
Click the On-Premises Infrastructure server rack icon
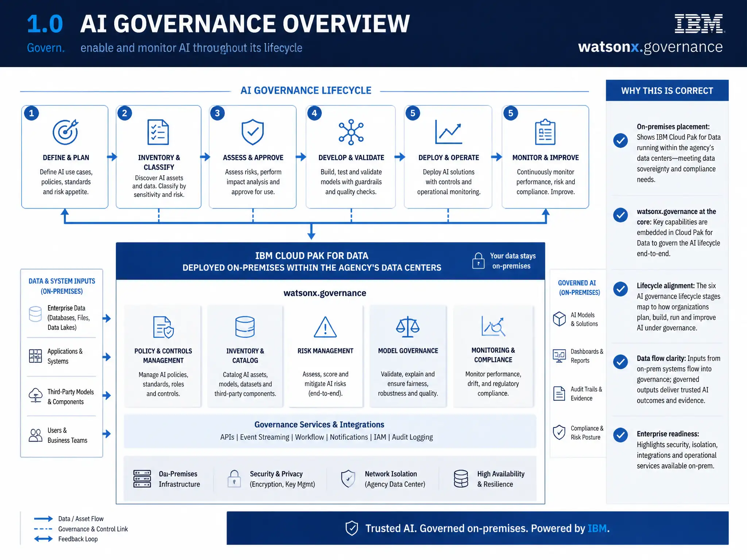[x=142, y=479]
